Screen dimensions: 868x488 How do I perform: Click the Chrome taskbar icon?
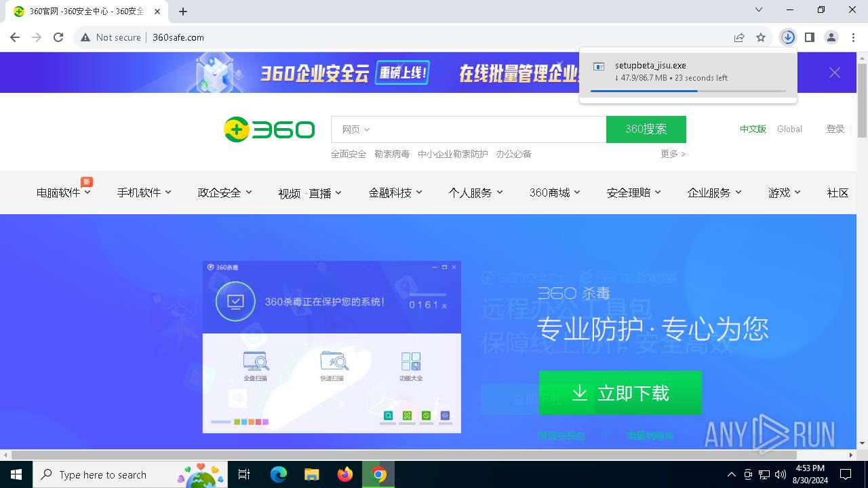[x=378, y=474]
